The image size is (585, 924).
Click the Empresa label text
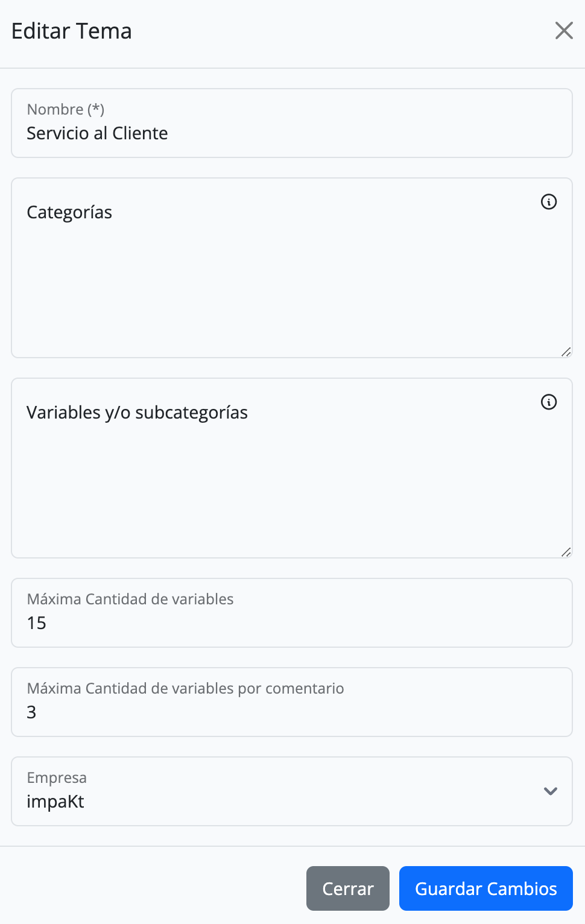(x=57, y=777)
